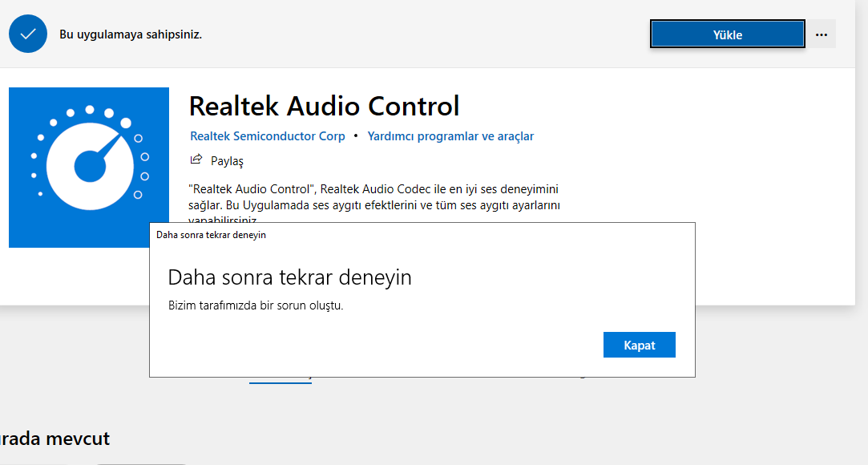Click the Realtek Audio Control title
868x465 pixels.
(324, 107)
